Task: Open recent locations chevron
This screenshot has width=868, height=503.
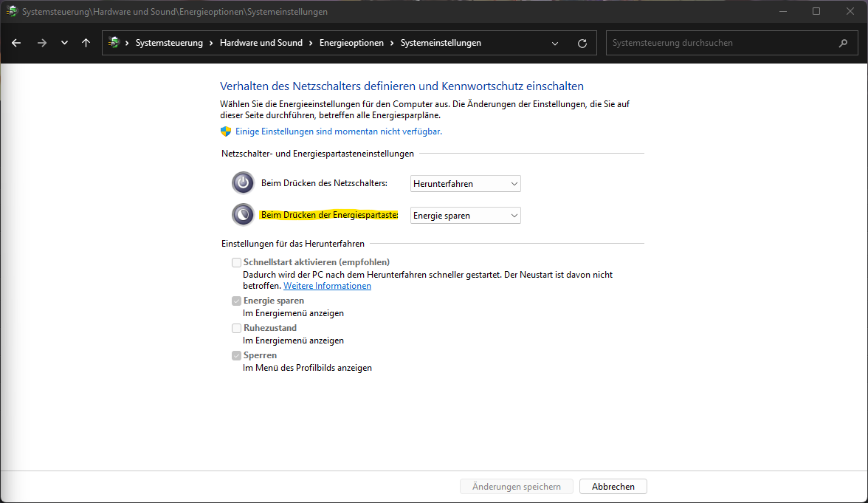Action: pos(64,43)
